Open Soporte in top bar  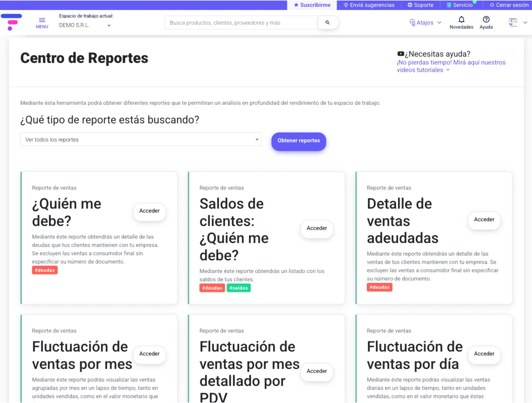421,5
